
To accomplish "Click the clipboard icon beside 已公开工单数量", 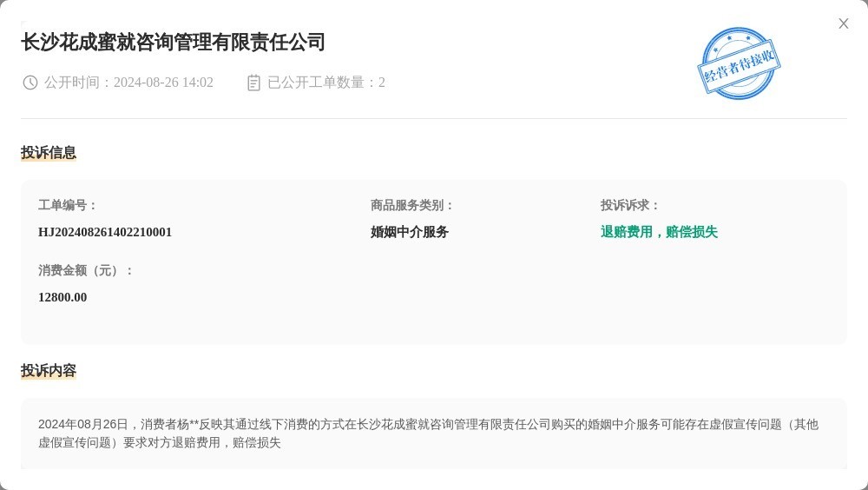I will tap(253, 83).
